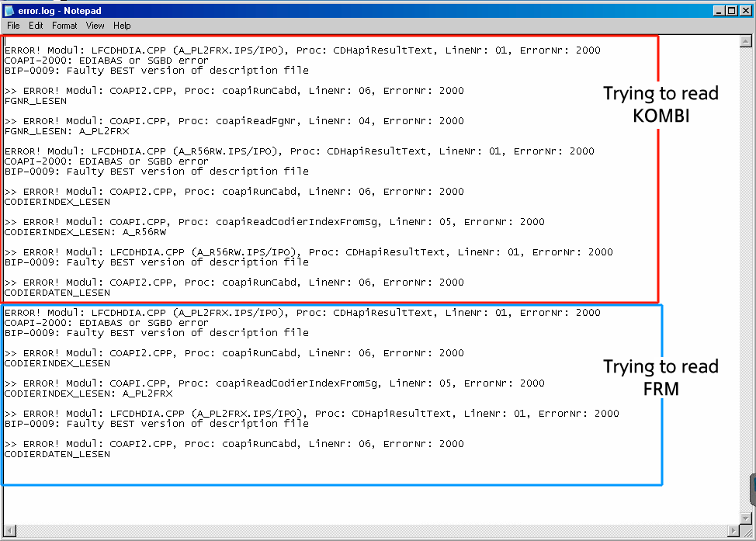
Task: Open the View menu
Action: click(95, 26)
